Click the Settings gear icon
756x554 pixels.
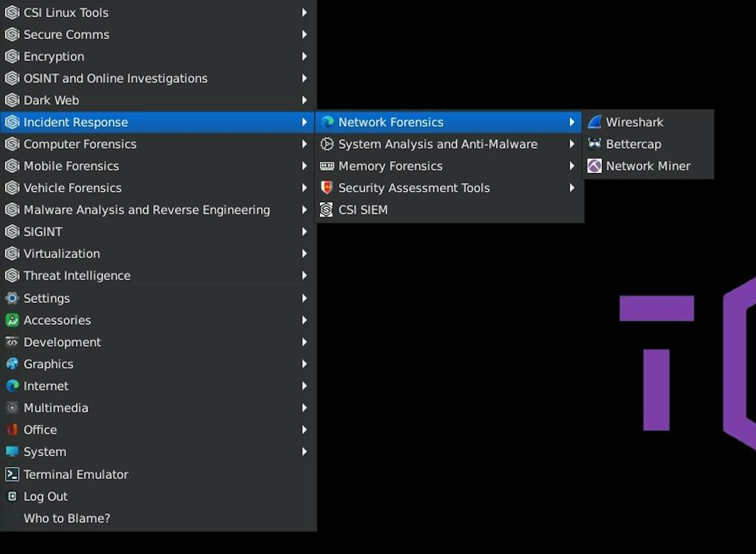pyautogui.click(x=12, y=298)
